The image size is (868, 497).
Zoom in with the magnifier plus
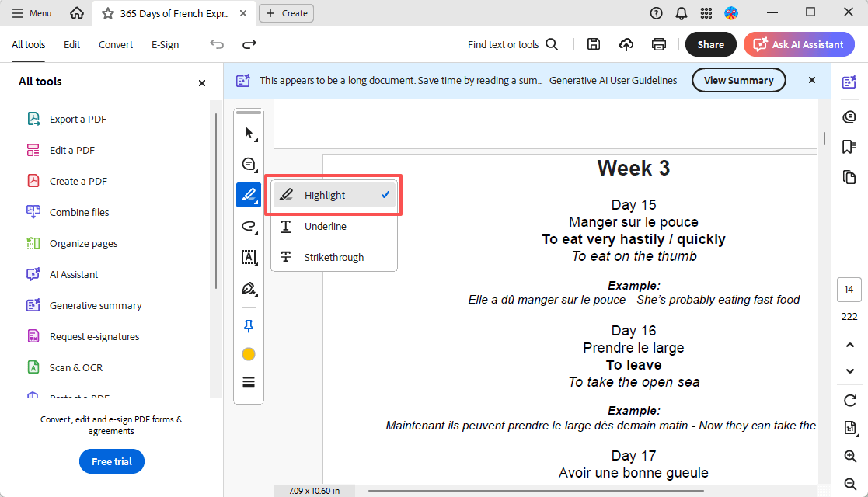849,456
